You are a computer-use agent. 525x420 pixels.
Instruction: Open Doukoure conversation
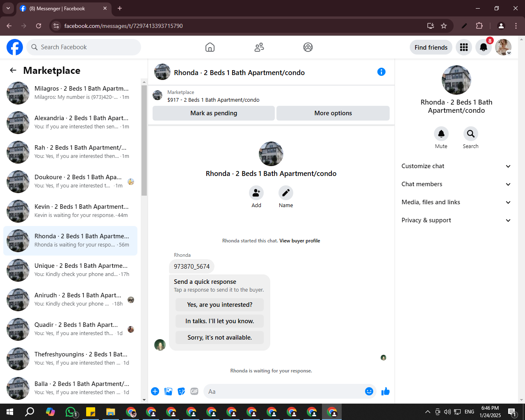(x=70, y=182)
